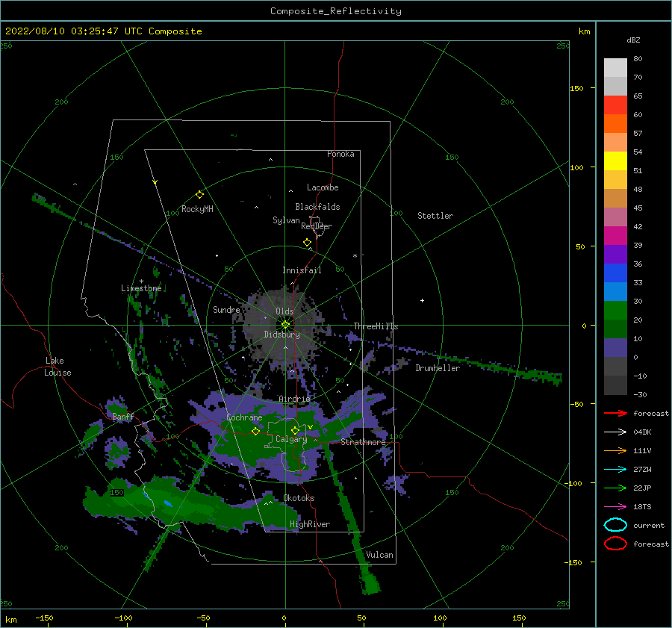Image resolution: width=672 pixels, height=628 pixels.
Task: Click the Strathmore city label
Action: (x=363, y=442)
